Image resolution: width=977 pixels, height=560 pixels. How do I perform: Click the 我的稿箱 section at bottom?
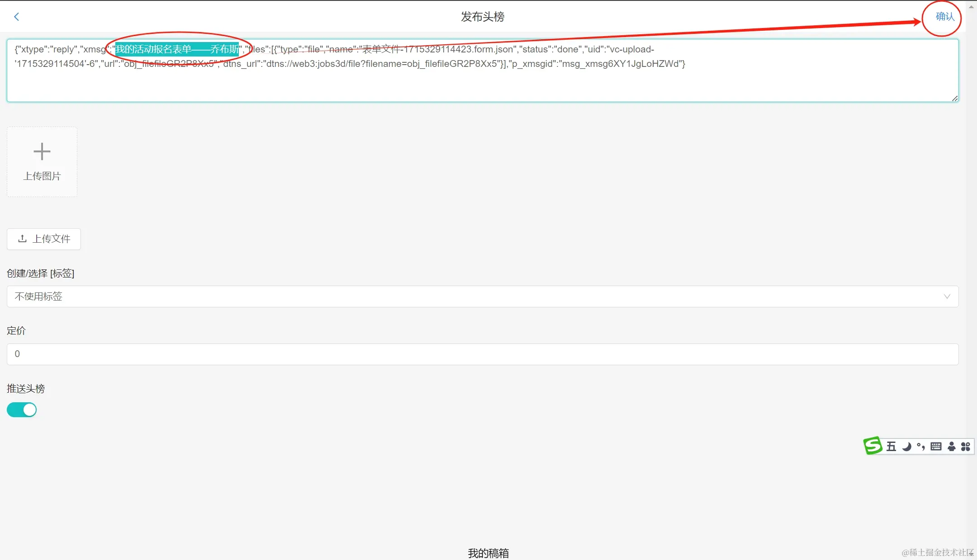pyautogui.click(x=488, y=553)
